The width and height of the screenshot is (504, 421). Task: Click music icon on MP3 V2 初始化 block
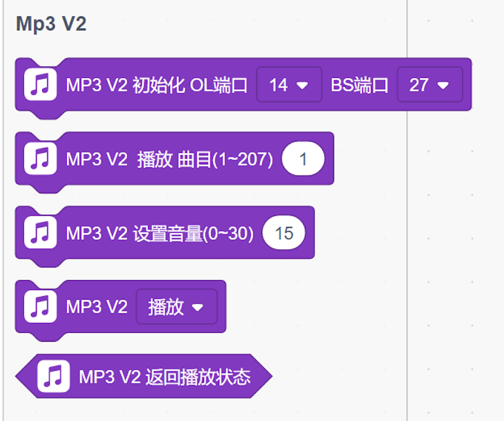[x=40, y=84]
